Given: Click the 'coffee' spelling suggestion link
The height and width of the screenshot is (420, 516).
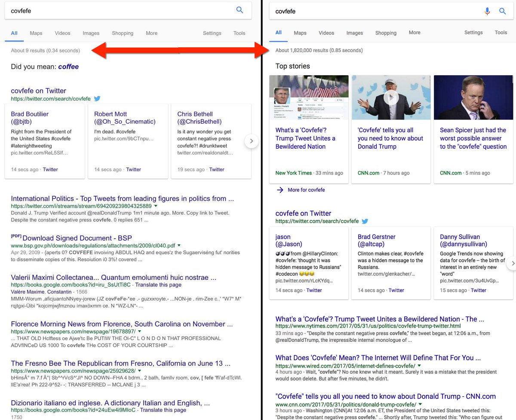Looking at the screenshot, I should tap(68, 67).
